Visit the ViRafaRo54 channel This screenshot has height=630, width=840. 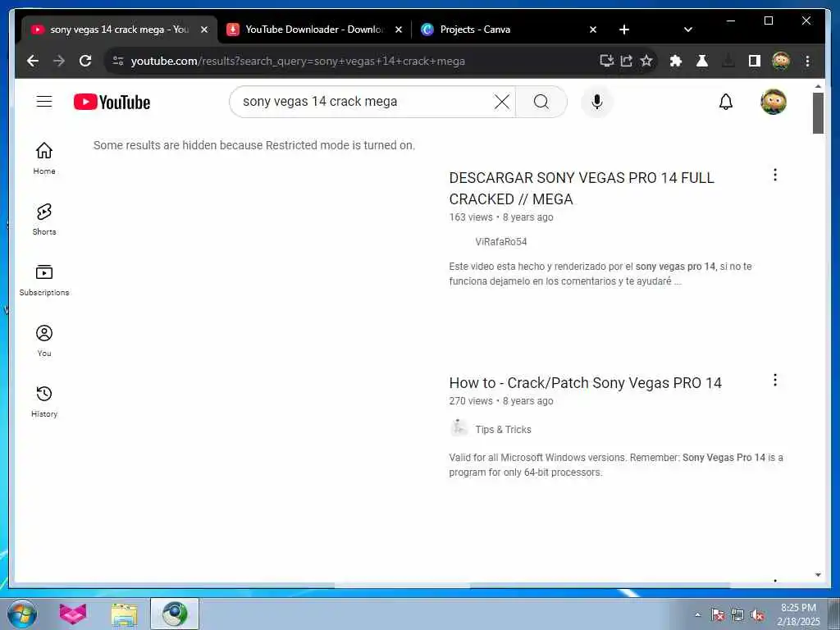pyautogui.click(x=501, y=242)
